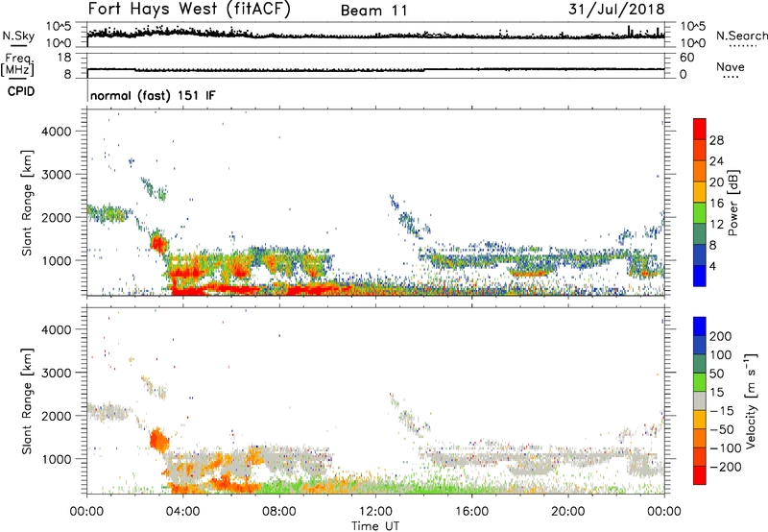
Task: Click '1000' on velocity panel range axis
Action: [x=56, y=458]
